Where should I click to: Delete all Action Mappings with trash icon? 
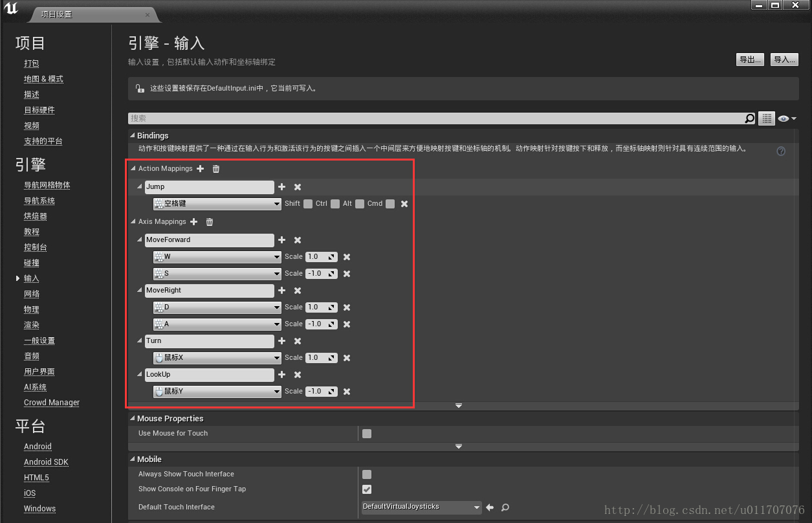(216, 169)
